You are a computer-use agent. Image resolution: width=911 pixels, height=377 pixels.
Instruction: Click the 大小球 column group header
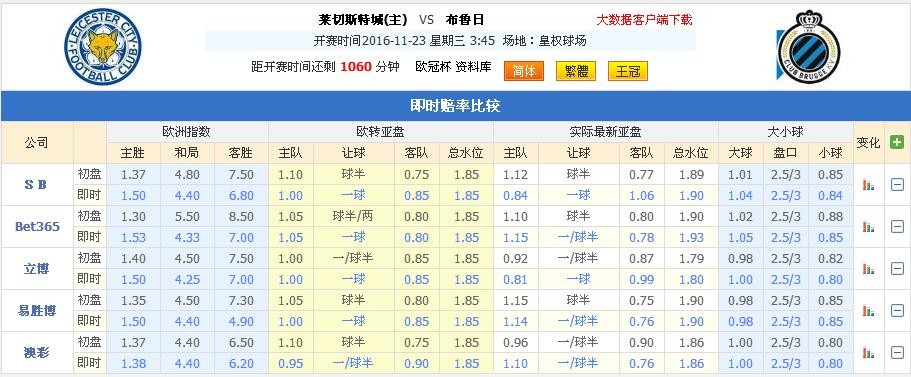(x=786, y=132)
